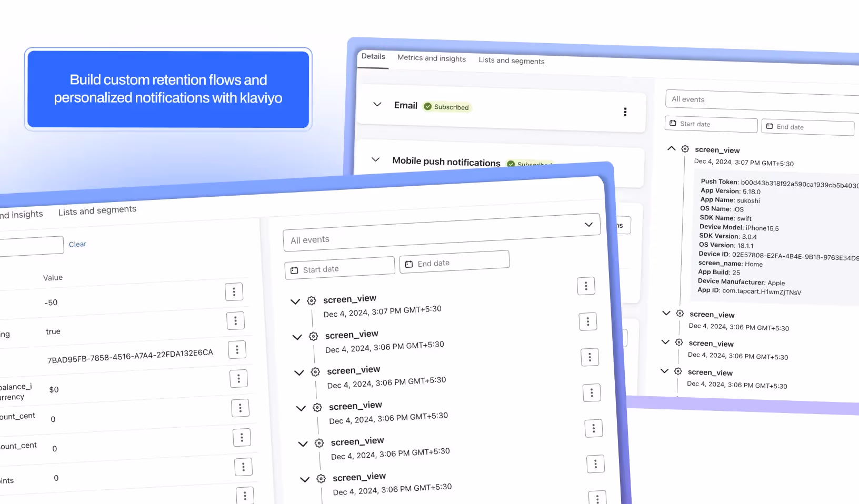Set Start date in back window
The height and width of the screenshot is (504, 859).
[x=711, y=124]
